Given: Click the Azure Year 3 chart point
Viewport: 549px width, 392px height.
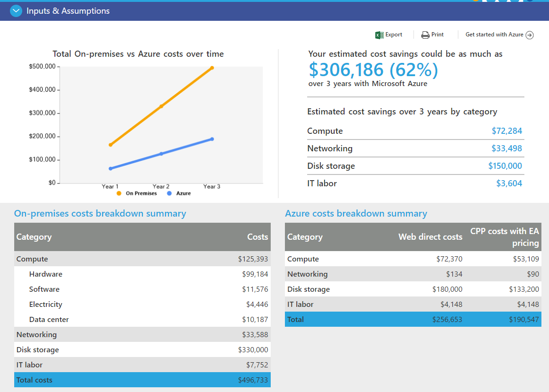Looking at the screenshot, I should tap(212, 139).
